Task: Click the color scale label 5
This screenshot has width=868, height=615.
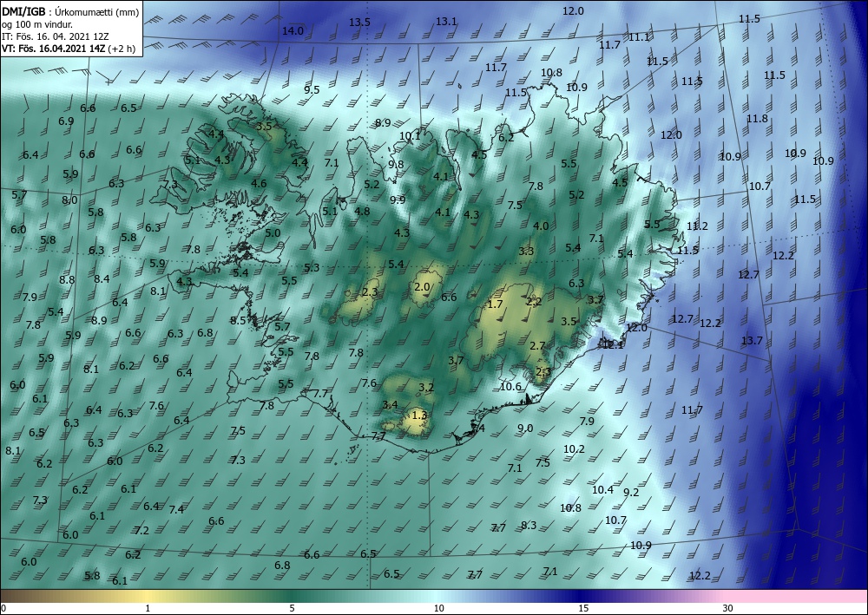Action: (x=293, y=608)
